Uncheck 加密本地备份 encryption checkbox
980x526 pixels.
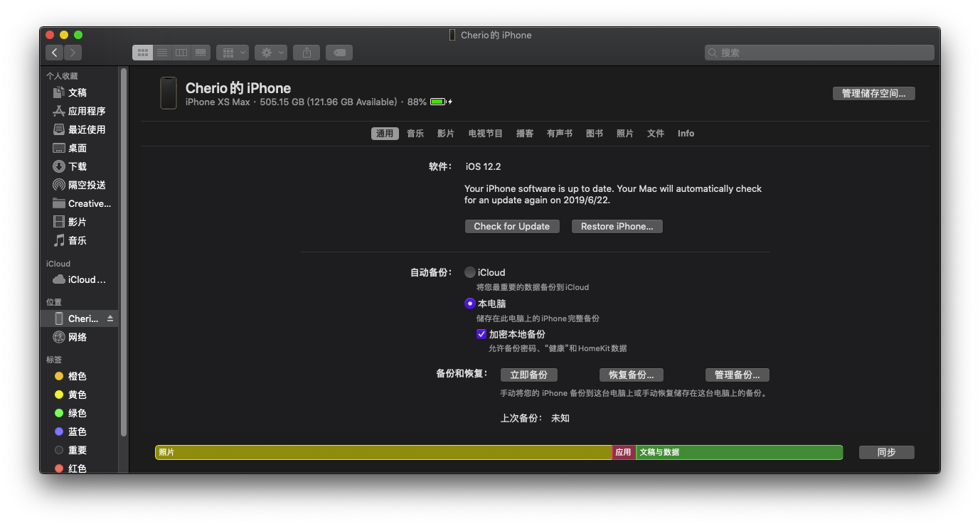481,334
